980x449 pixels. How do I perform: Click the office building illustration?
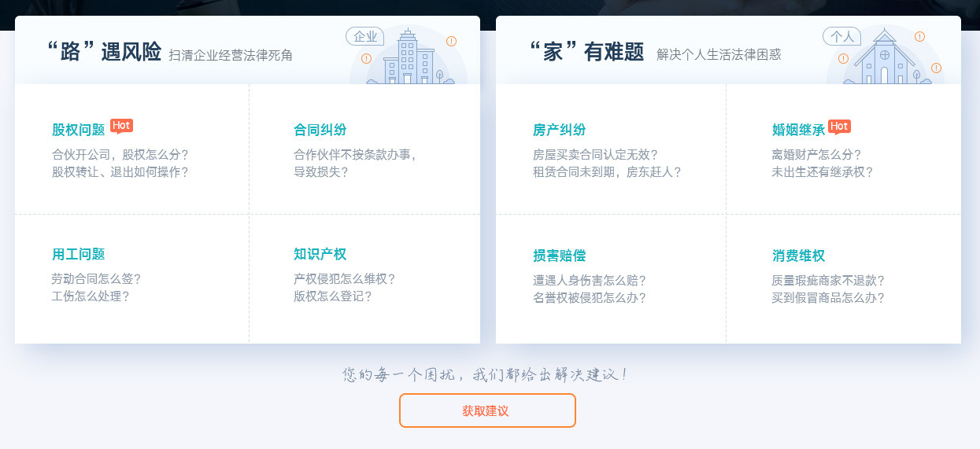[x=409, y=58]
